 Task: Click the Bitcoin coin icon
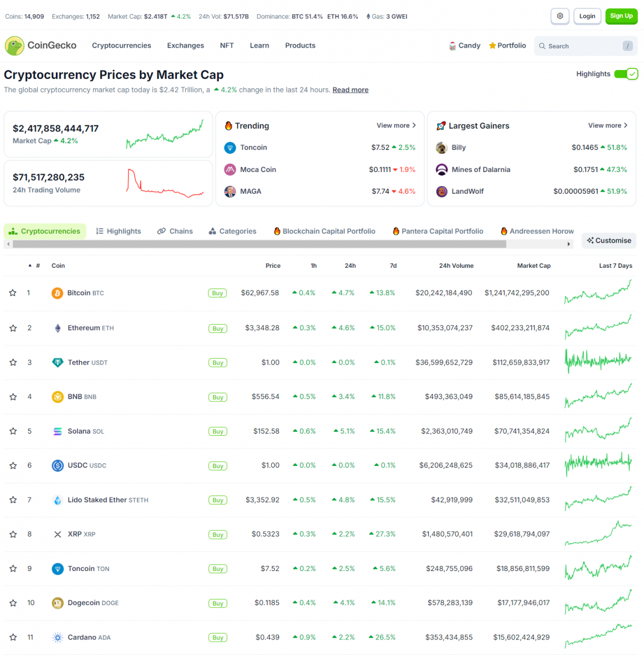click(x=57, y=293)
